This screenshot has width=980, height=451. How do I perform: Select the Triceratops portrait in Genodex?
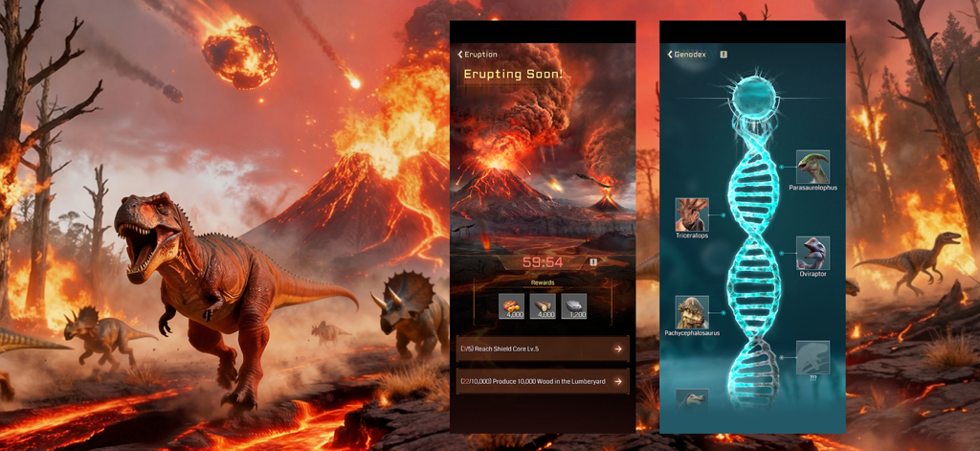[x=692, y=214]
